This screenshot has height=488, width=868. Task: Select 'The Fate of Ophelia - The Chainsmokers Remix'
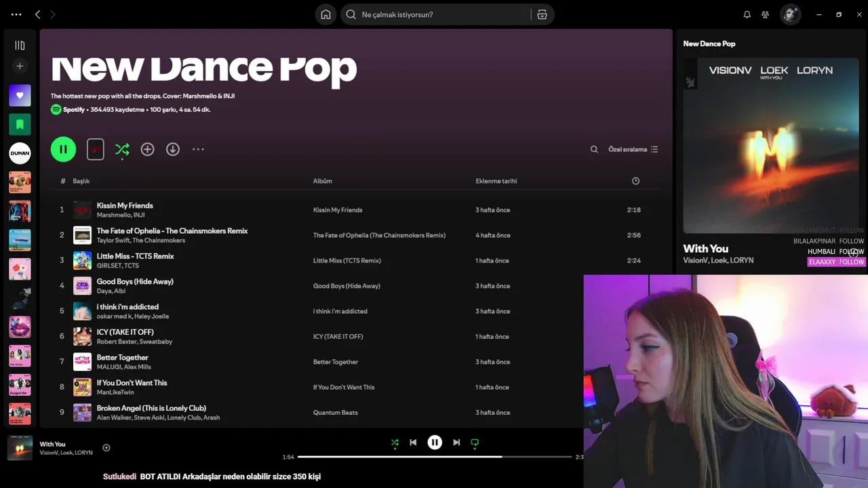172,230
